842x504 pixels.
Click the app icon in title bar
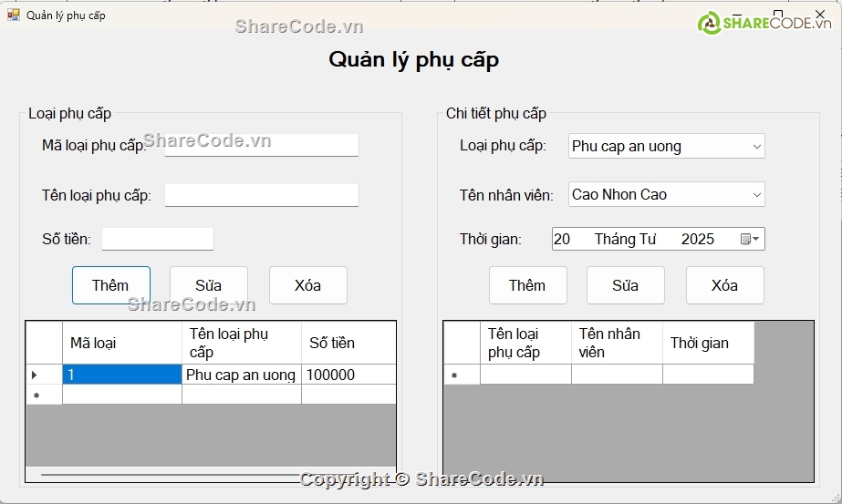click(x=14, y=15)
